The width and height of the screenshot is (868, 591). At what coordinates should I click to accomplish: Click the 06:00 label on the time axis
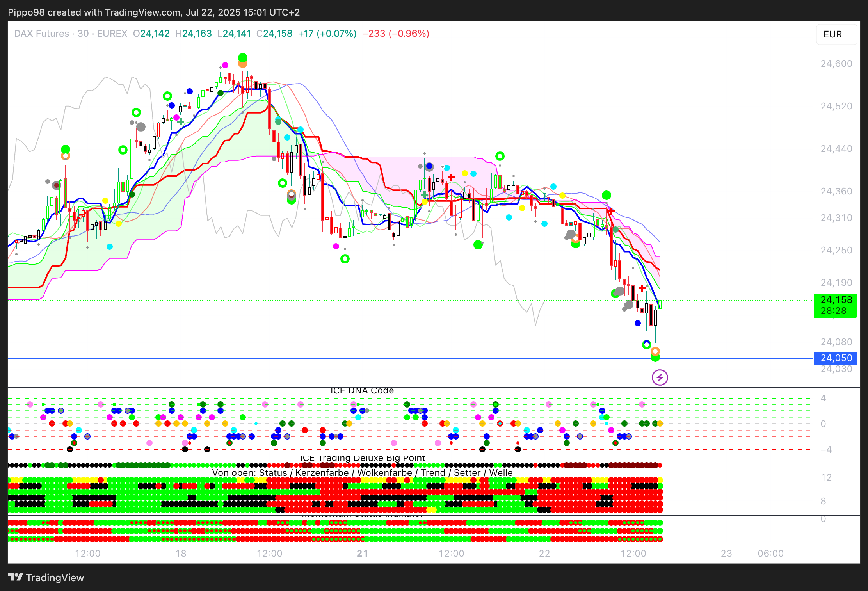pos(770,554)
